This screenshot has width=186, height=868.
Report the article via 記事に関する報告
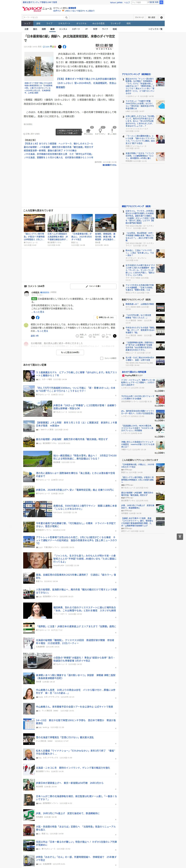31,134
